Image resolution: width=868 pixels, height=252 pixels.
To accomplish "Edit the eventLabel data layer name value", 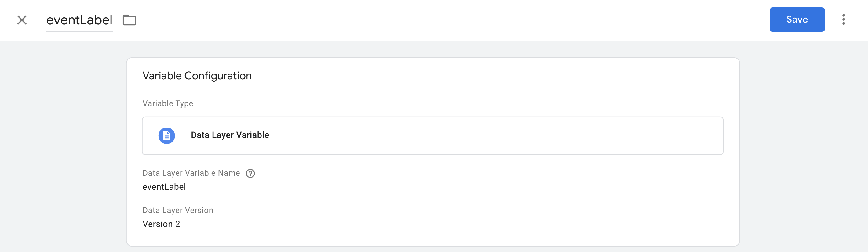I will pyautogui.click(x=164, y=187).
